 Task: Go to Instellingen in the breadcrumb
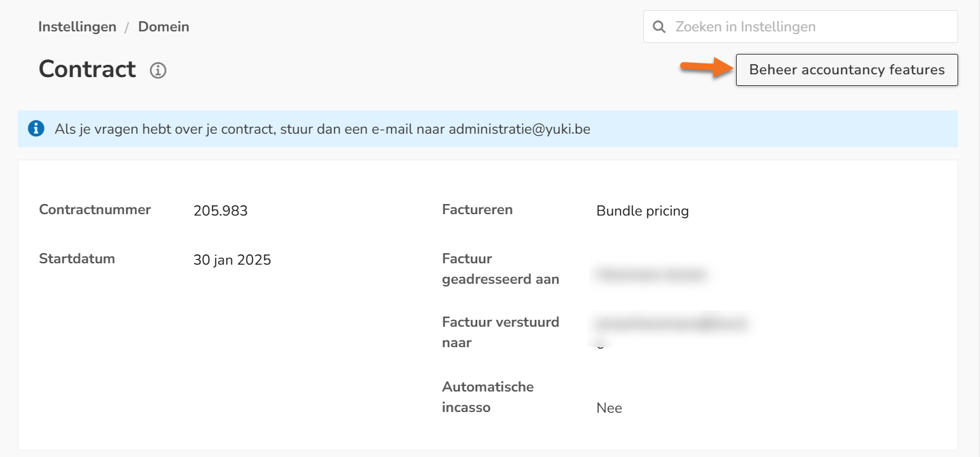coord(77,27)
